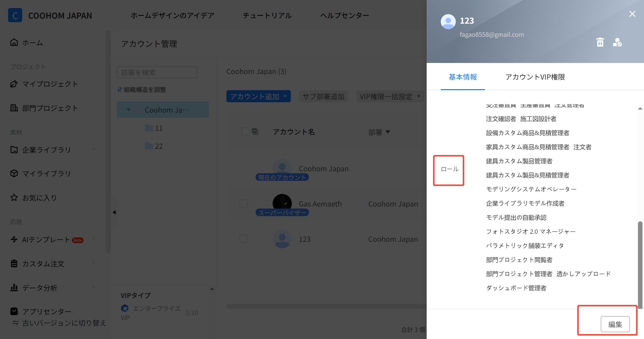Focus the 部署を検索 search field
The image size is (644, 339).
pyautogui.click(x=157, y=73)
